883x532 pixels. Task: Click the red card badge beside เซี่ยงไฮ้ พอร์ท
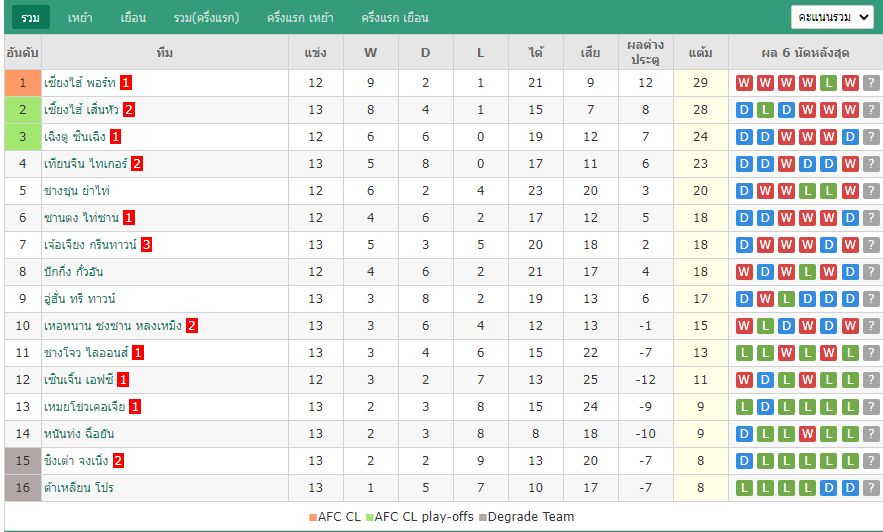point(126,83)
